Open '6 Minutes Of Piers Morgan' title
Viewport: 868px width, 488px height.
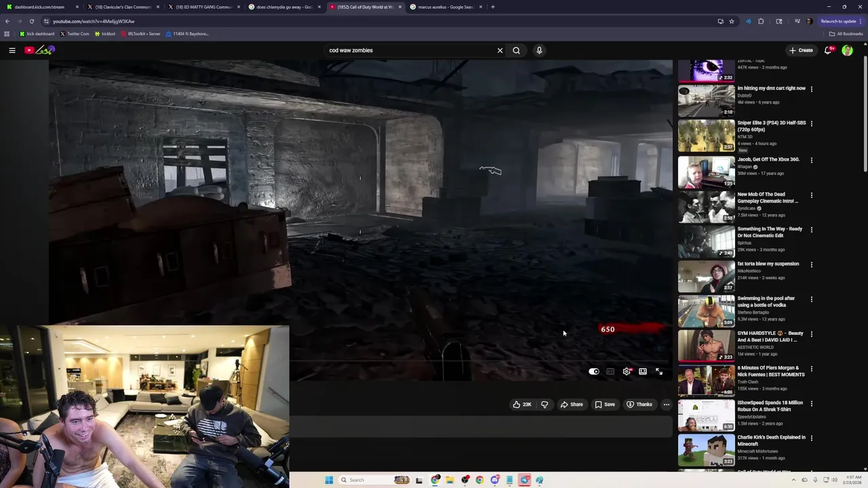pyautogui.click(x=771, y=371)
